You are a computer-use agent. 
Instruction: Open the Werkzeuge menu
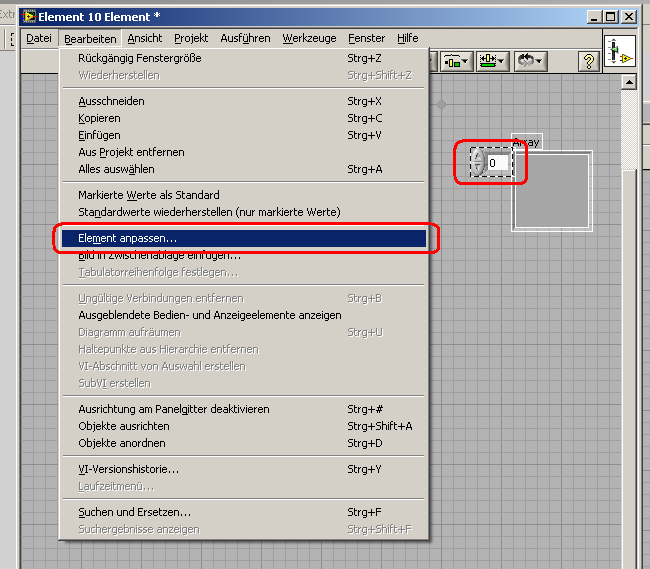pyautogui.click(x=309, y=39)
